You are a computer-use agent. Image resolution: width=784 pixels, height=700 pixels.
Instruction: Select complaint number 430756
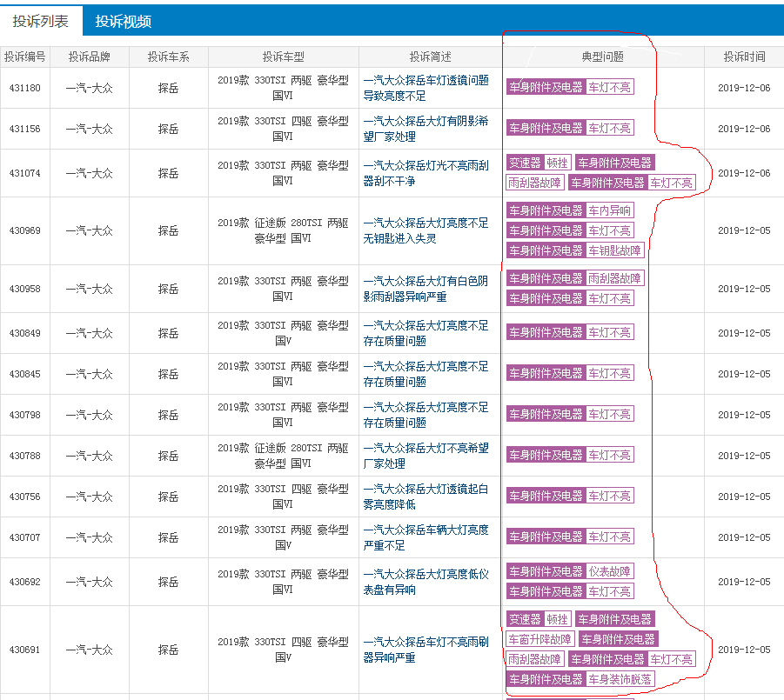(25, 497)
